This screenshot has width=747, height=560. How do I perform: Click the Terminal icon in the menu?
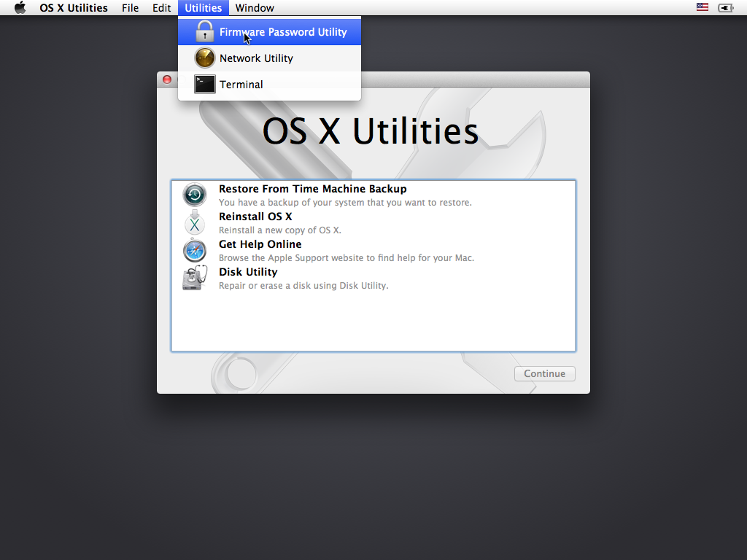coord(205,85)
